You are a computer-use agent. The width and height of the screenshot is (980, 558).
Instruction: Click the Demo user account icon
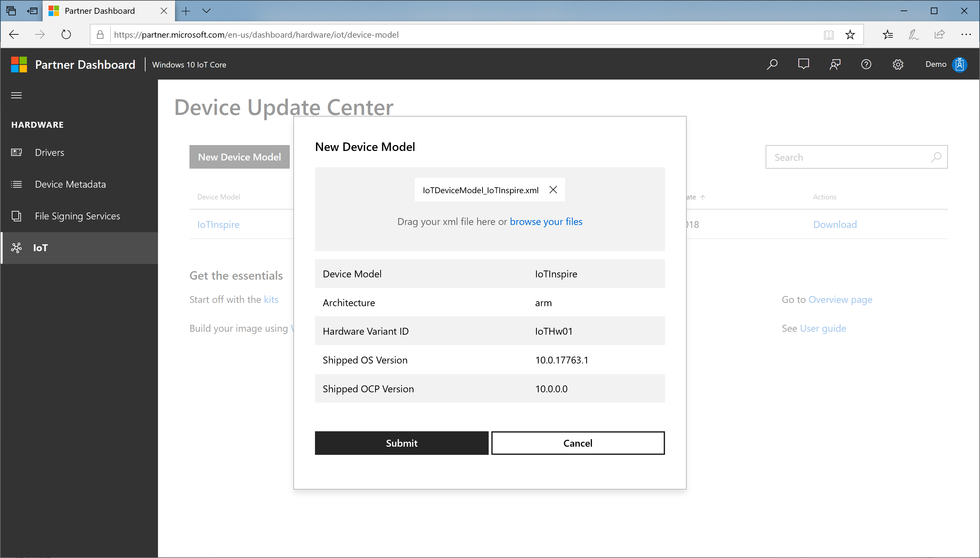(960, 64)
